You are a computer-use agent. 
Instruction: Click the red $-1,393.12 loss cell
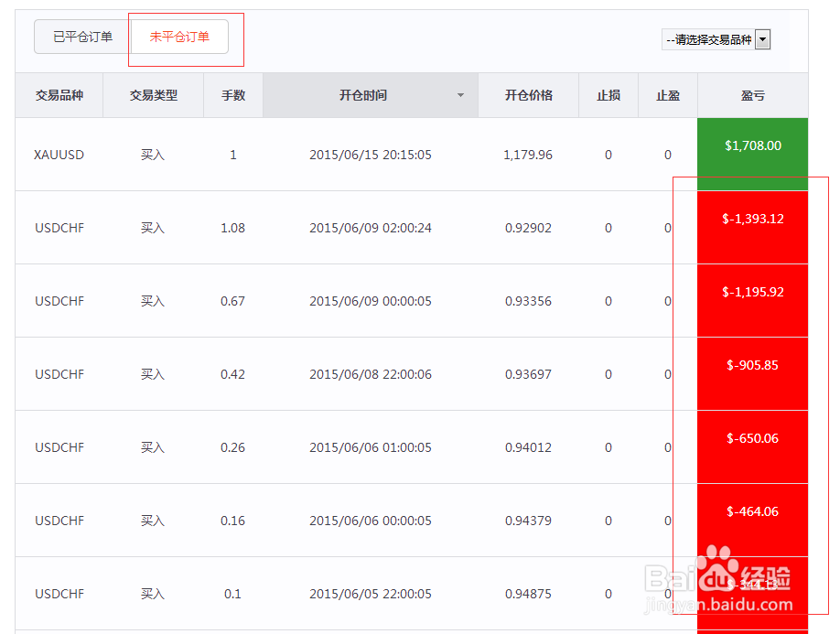752,226
